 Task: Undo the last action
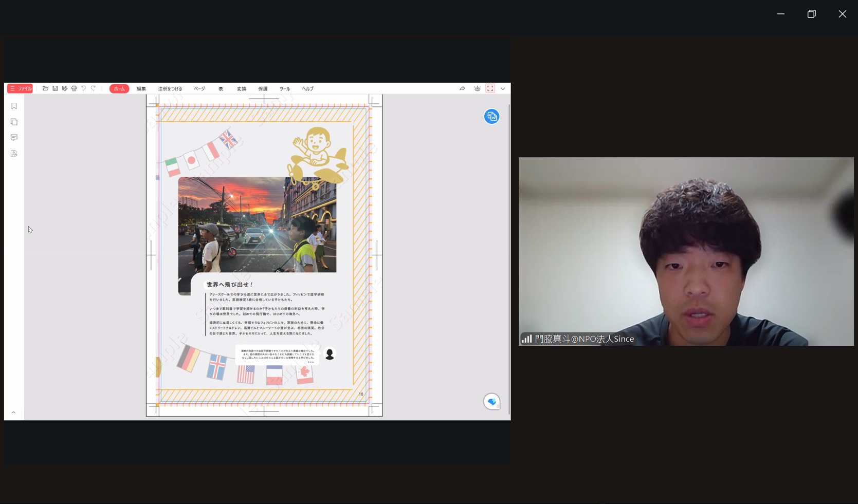click(84, 89)
